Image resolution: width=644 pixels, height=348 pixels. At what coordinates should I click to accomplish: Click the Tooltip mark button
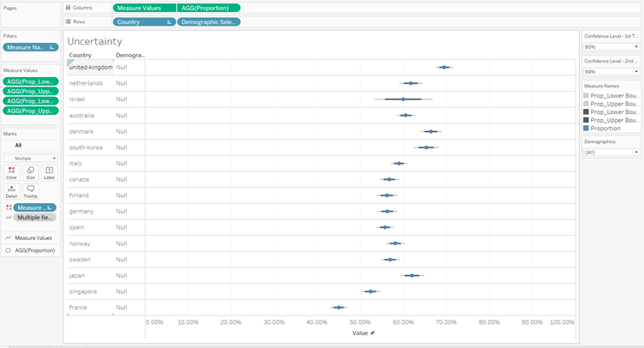(31, 190)
